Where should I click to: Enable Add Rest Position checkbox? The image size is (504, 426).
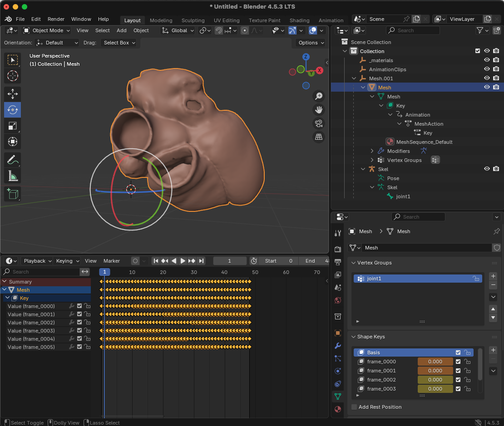click(x=354, y=407)
